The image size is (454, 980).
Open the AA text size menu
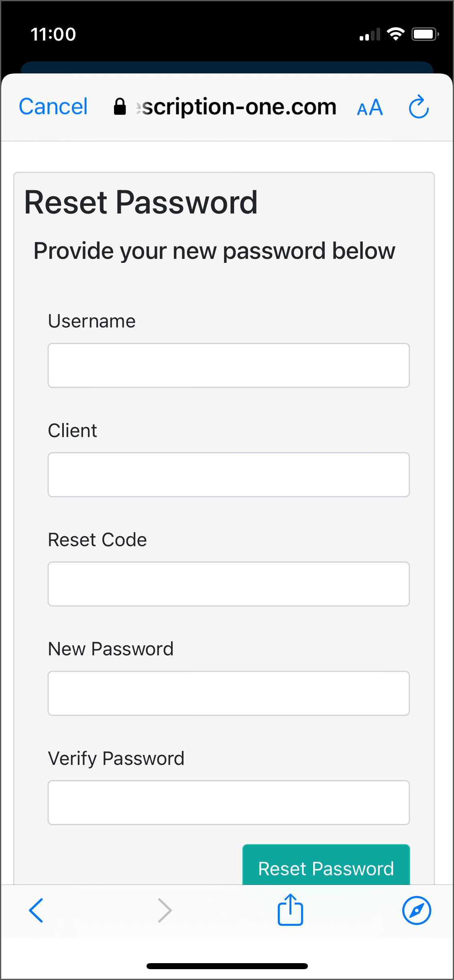370,108
